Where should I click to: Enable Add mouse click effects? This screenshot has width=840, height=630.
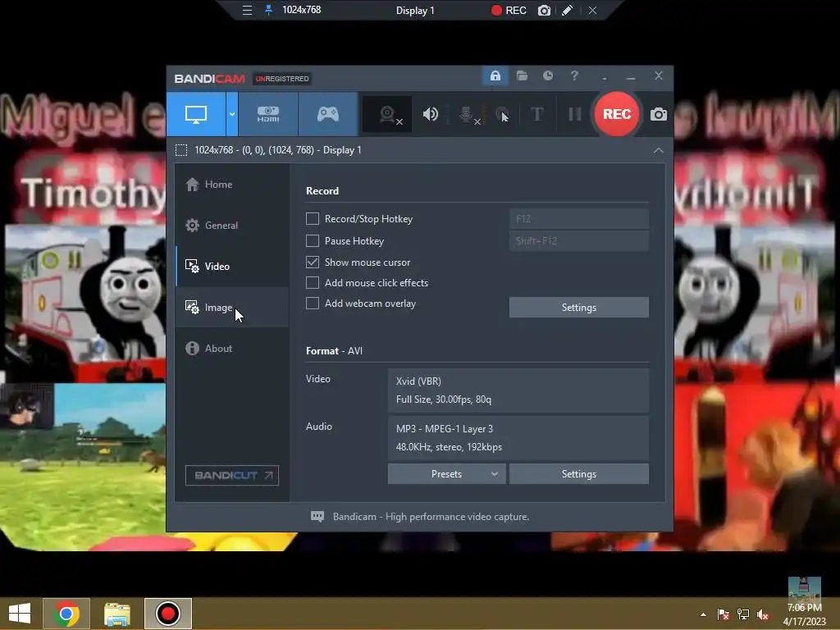pyautogui.click(x=313, y=282)
